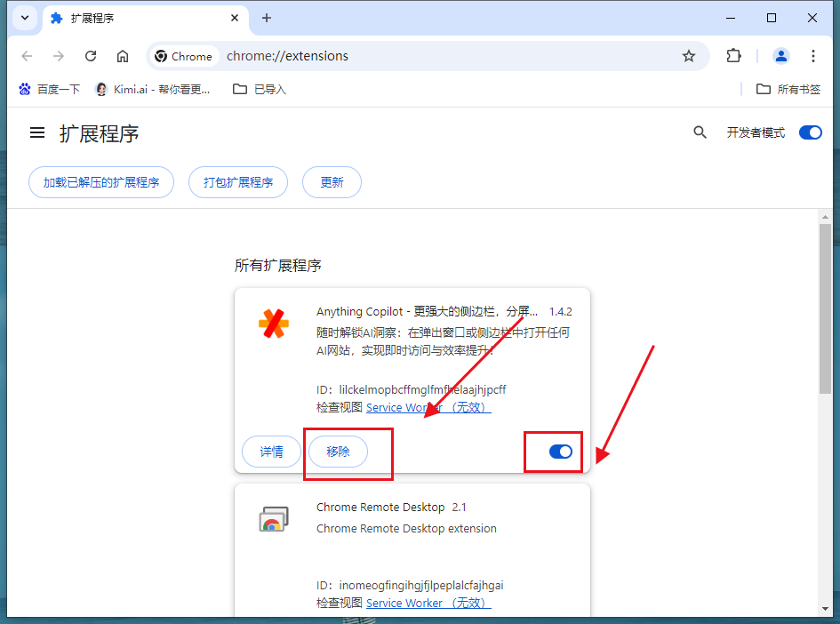Viewport: 840px width, 624px height.
Task: Select the 扩展程序 tab
Action: pos(145,18)
